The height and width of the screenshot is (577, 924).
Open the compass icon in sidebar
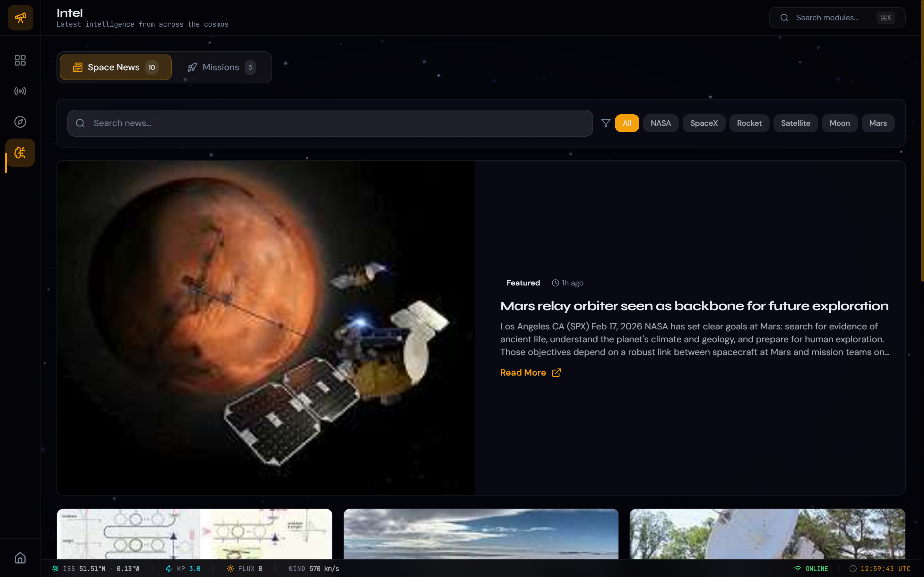tap(20, 122)
